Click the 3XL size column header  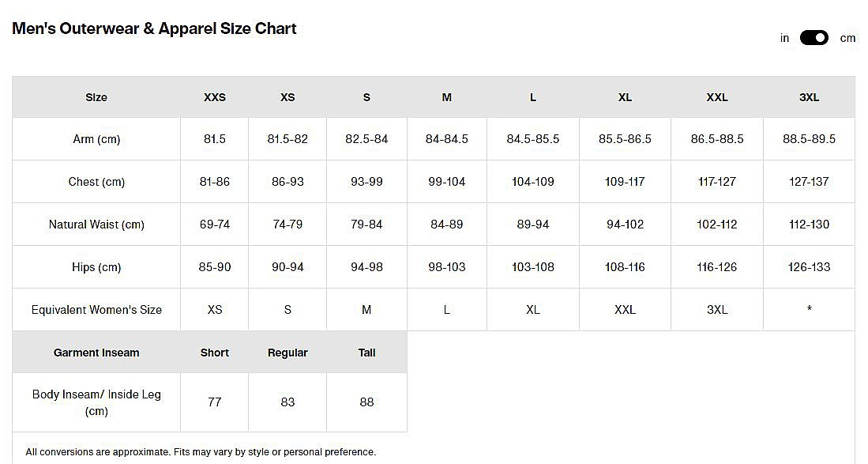pyautogui.click(x=809, y=97)
